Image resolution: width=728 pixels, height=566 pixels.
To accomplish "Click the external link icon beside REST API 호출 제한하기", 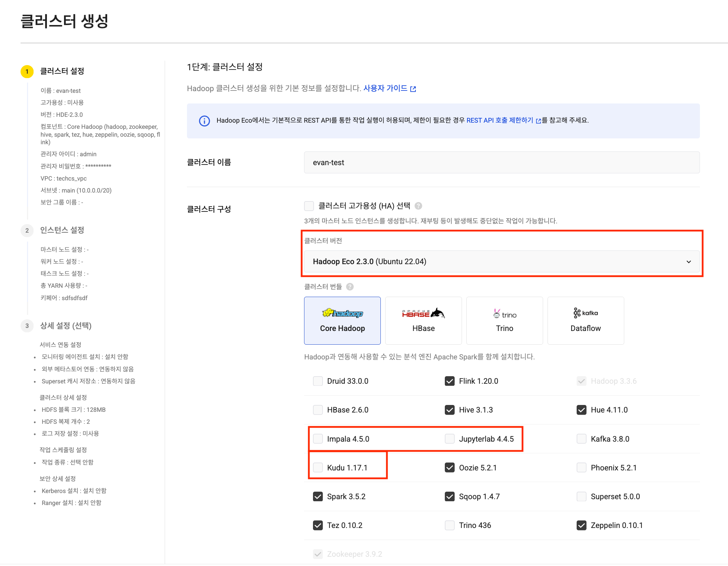I will coord(538,121).
